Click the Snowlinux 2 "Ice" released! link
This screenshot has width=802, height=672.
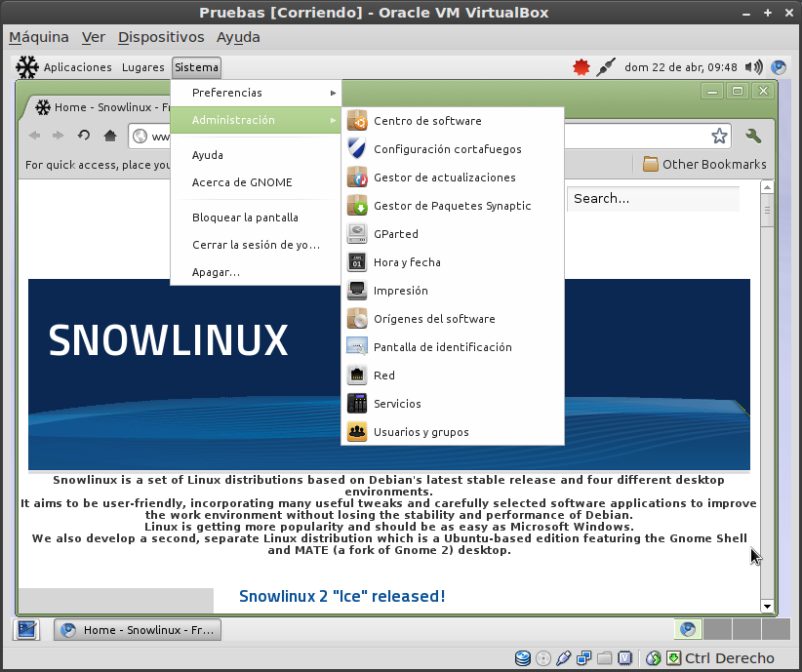click(341, 596)
